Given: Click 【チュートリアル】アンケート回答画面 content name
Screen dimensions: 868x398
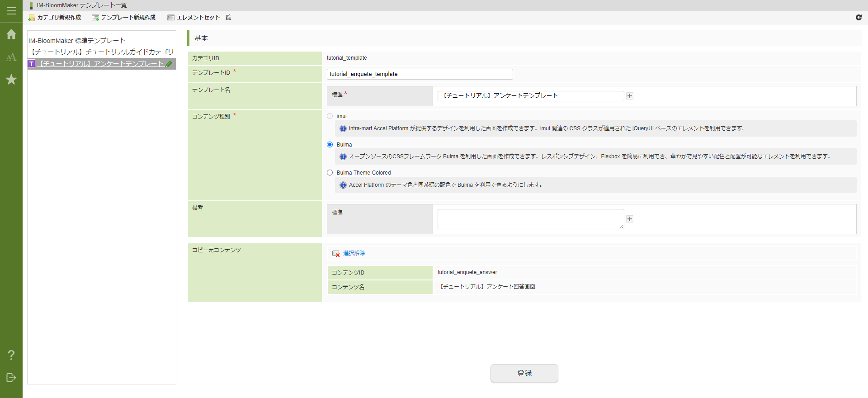Looking at the screenshot, I should pyautogui.click(x=486, y=287).
